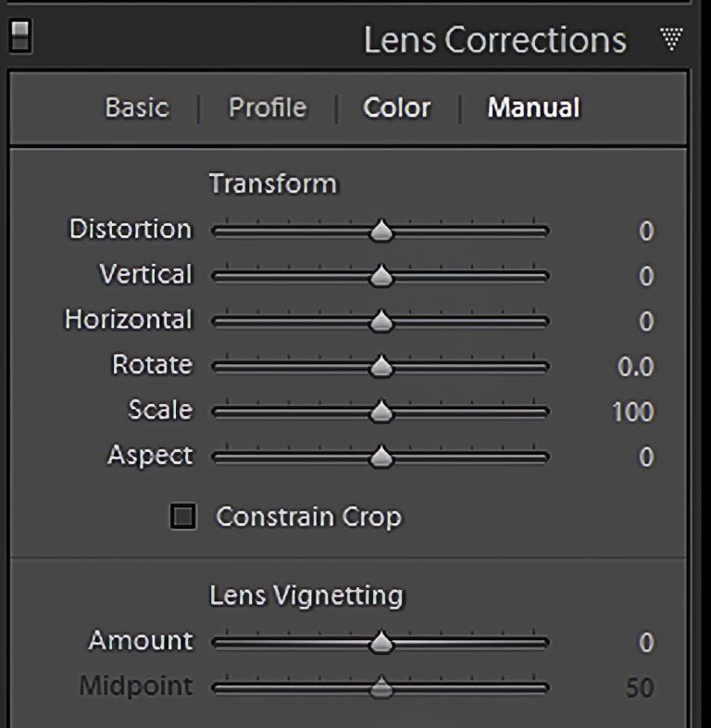Click the Aspect value field

pos(646,457)
